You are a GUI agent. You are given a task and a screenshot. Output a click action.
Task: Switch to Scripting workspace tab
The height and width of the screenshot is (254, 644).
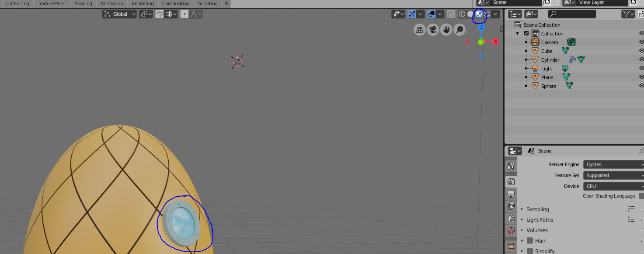[208, 3]
